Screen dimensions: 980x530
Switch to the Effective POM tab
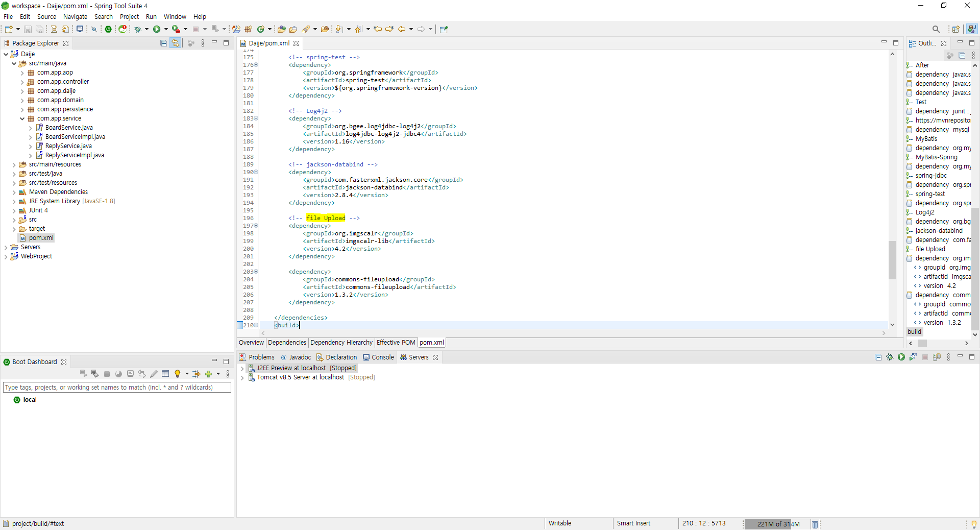tap(396, 343)
